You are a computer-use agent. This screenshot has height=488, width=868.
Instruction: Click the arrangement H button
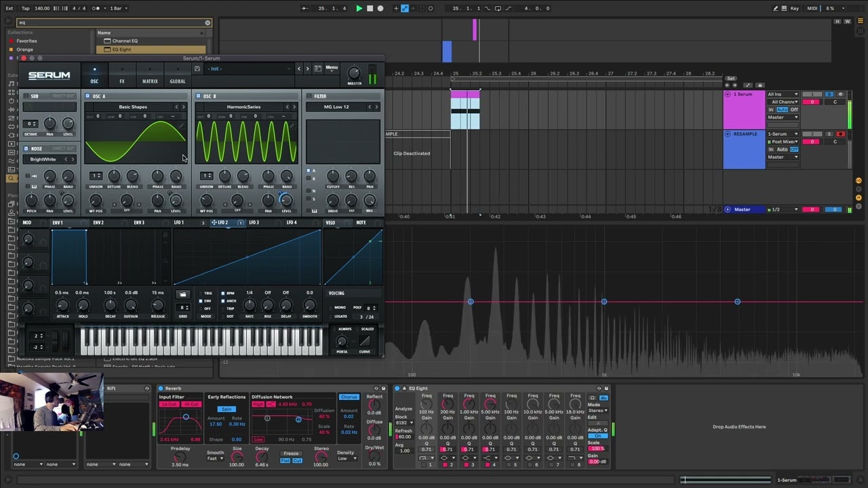pyautogui.click(x=838, y=22)
